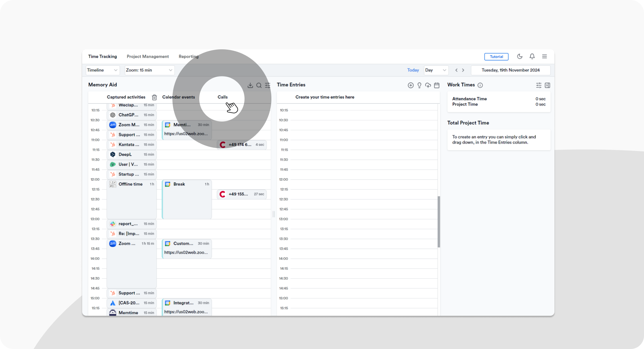Select Memtime 15 min activity entry
Screen dimensions: 644x349
pyautogui.click(x=132, y=312)
